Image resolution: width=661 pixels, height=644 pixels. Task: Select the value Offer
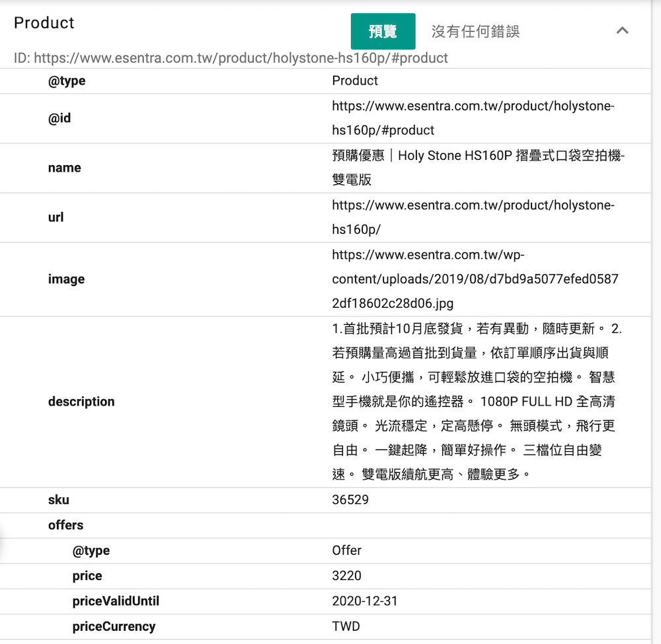[x=346, y=550]
